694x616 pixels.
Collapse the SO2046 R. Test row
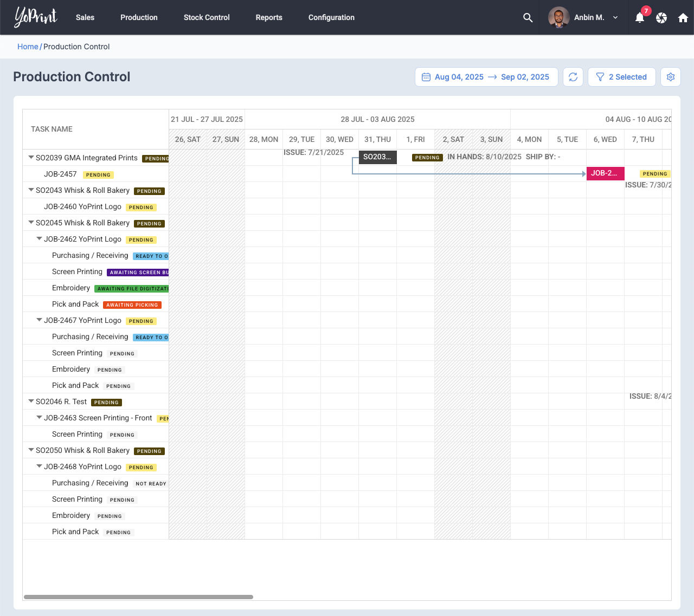(x=31, y=401)
